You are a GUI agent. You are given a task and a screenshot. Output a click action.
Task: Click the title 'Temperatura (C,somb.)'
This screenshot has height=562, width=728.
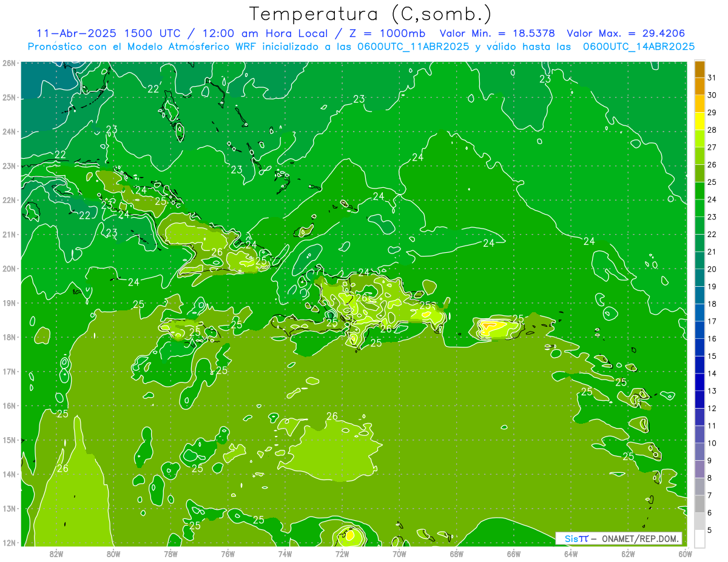pyautogui.click(x=371, y=14)
